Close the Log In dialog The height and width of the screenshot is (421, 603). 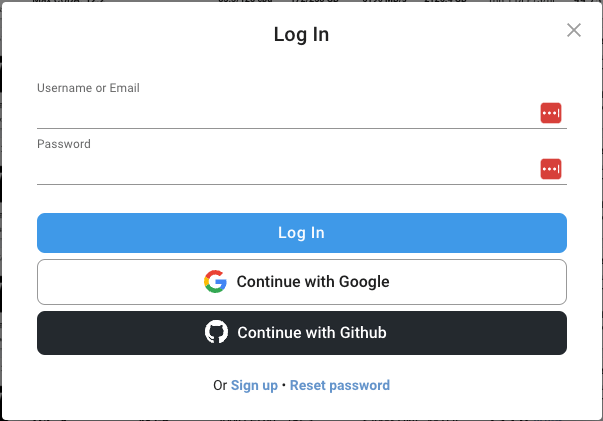pos(574,30)
